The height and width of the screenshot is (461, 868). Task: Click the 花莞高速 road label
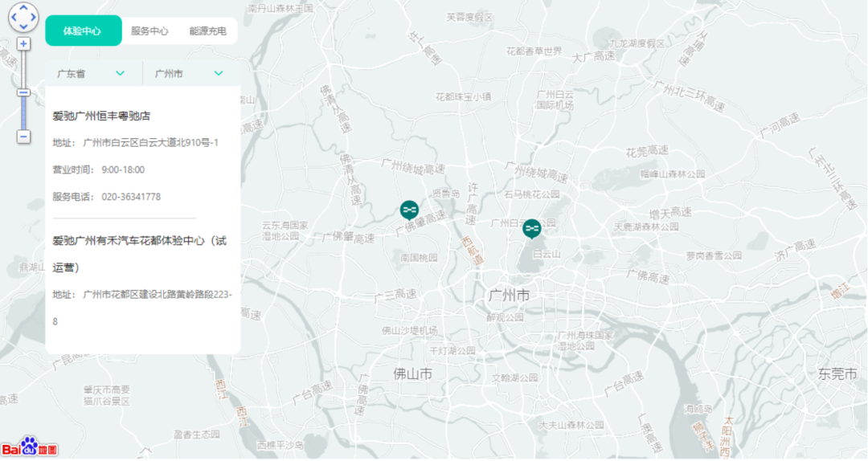click(647, 151)
